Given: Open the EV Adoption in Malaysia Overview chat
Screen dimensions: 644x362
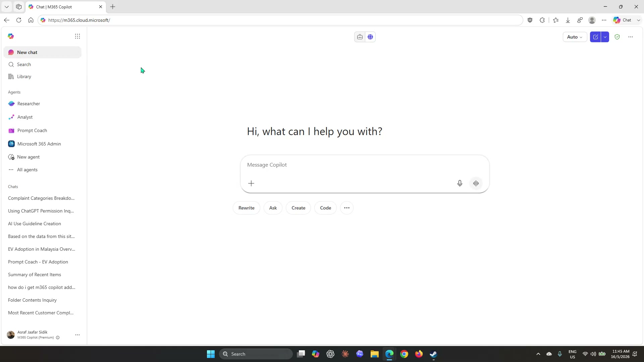Looking at the screenshot, I should click(x=42, y=249).
